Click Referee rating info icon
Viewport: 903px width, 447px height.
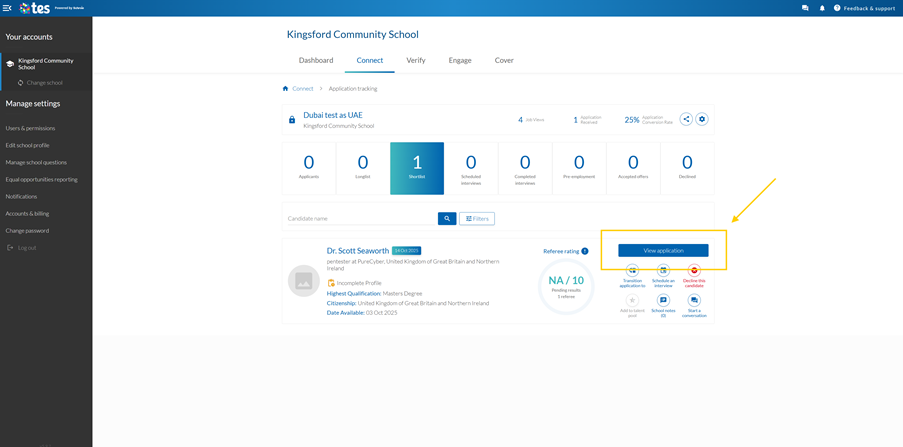coord(585,251)
